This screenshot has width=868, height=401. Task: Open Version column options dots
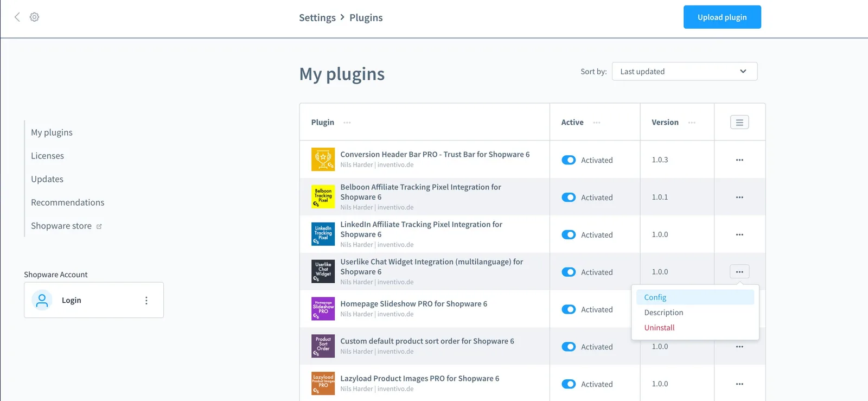click(692, 123)
